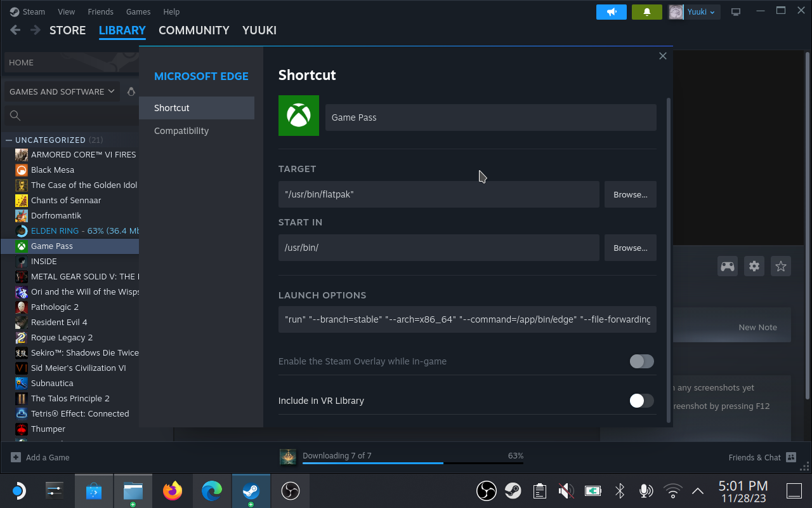Click the library HOME button
812x508 pixels.
(72, 62)
